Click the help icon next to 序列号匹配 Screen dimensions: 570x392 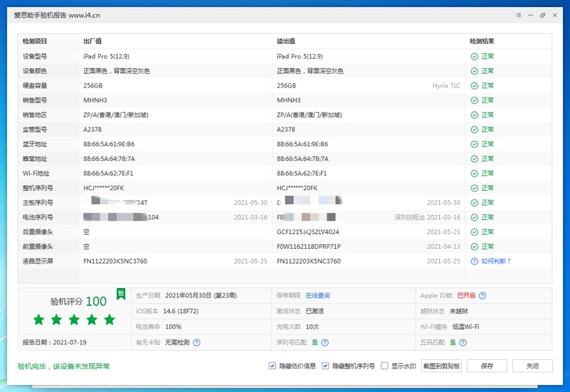tap(325, 343)
